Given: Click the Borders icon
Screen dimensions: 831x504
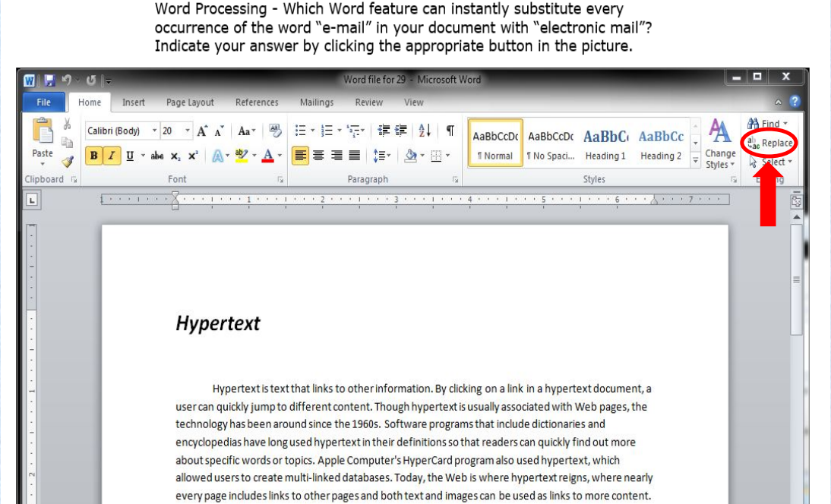Looking at the screenshot, I should 436,156.
